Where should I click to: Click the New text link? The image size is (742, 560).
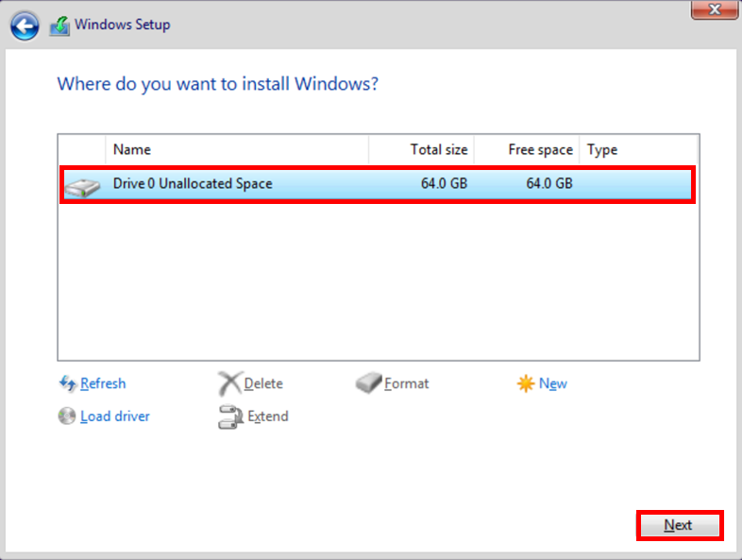pyautogui.click(x=553, y=383)
